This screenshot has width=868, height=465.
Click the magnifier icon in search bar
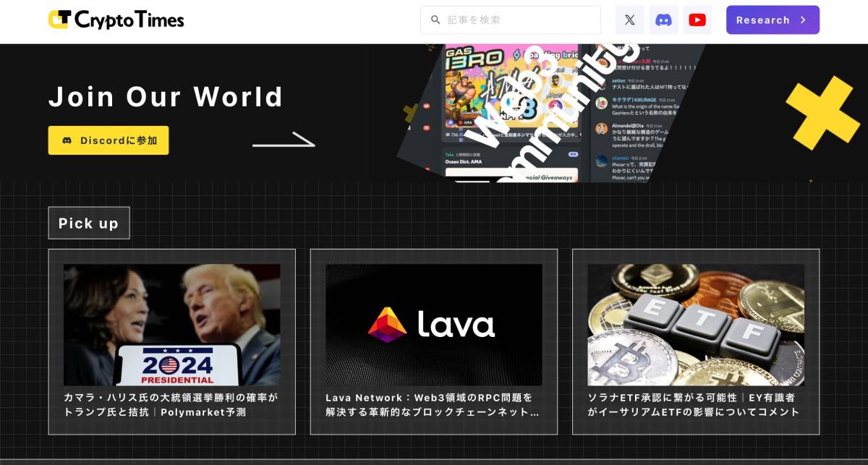[435, 20]
